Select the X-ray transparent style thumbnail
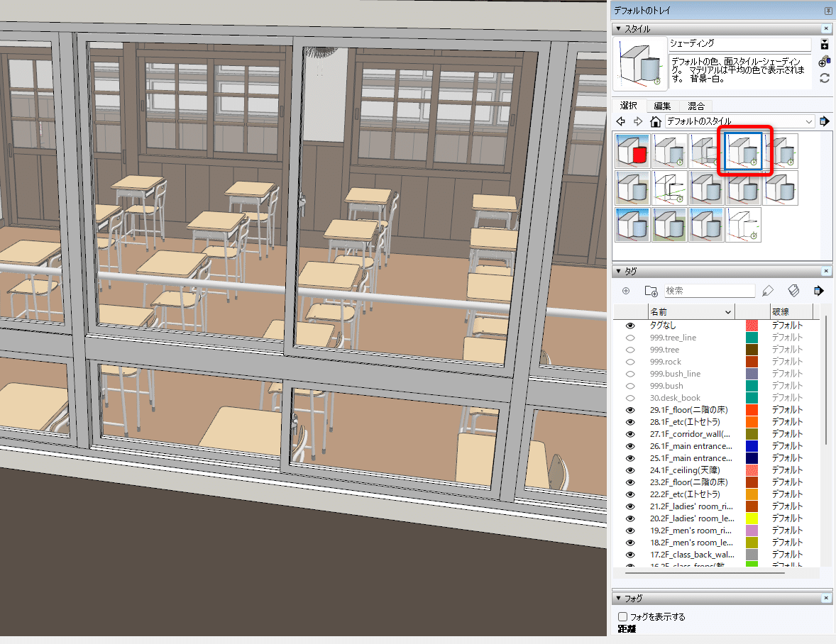Screen dimensions: 836x644 (x=706, y=151)
